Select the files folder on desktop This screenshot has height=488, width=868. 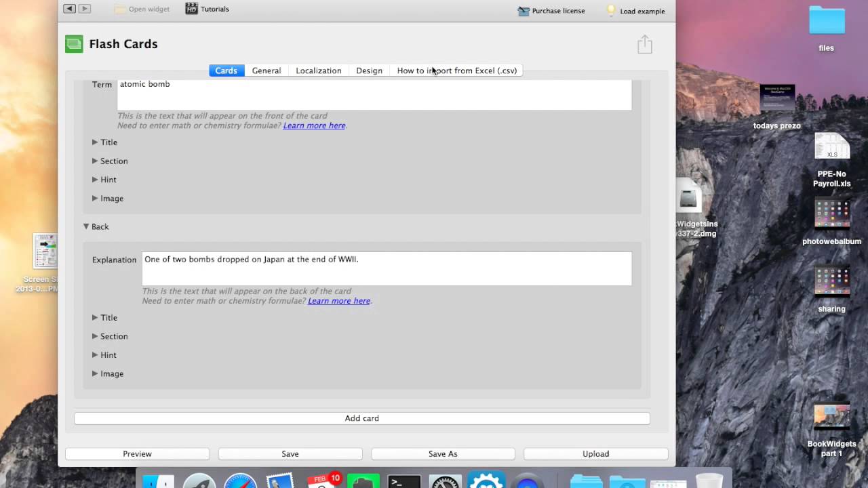coord(827,28)
